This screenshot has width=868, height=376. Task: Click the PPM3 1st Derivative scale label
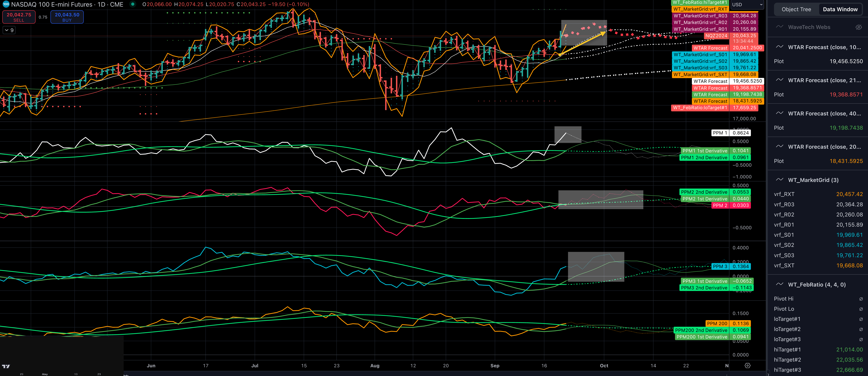(x=704, y=281)
